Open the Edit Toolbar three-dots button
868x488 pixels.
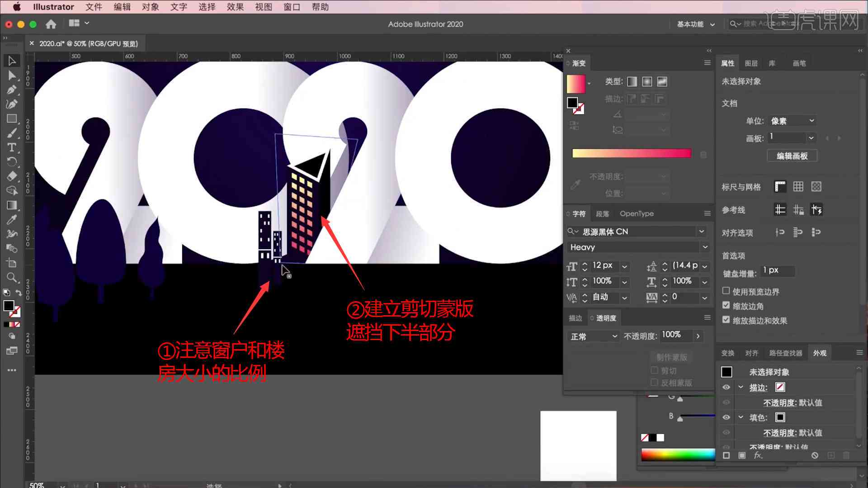[12, 370]
